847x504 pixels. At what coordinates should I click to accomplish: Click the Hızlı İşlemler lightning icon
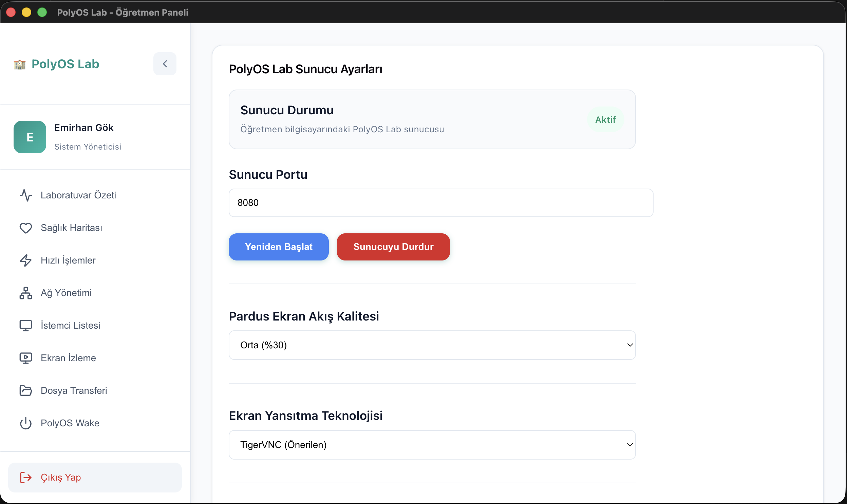[x=26, y=260]
